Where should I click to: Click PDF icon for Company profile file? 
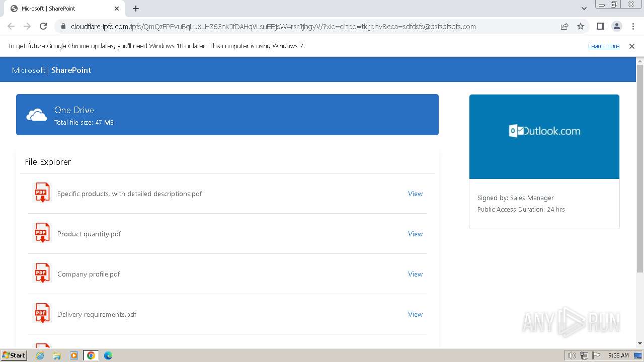point(42,273)
